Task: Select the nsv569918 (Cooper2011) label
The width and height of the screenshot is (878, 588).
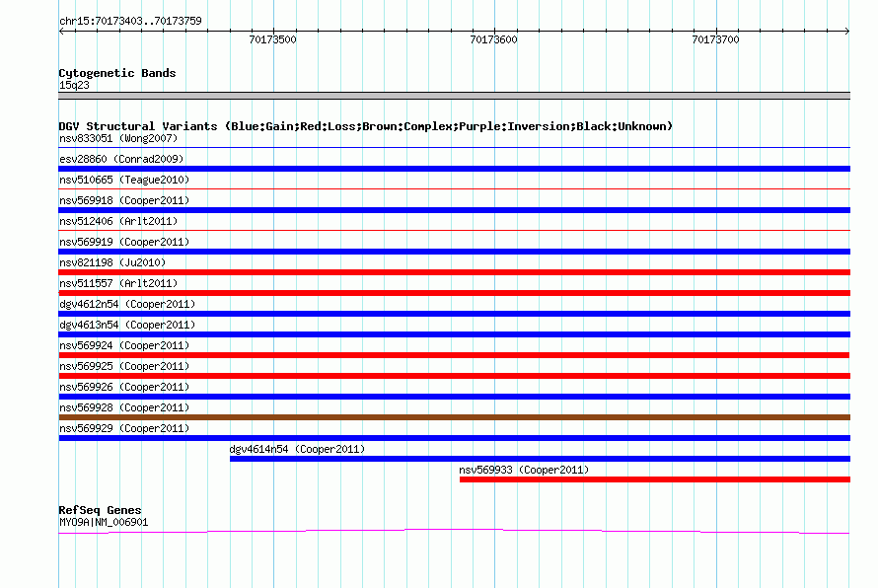Action: click(124, 200)
